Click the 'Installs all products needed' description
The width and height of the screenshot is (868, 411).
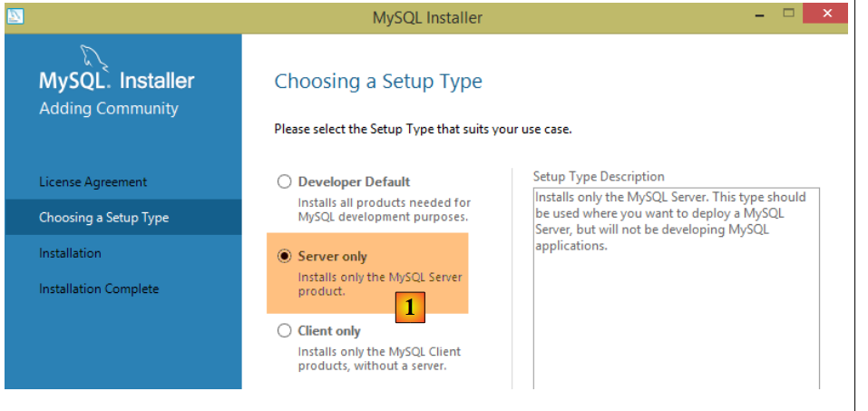point(384,210)
